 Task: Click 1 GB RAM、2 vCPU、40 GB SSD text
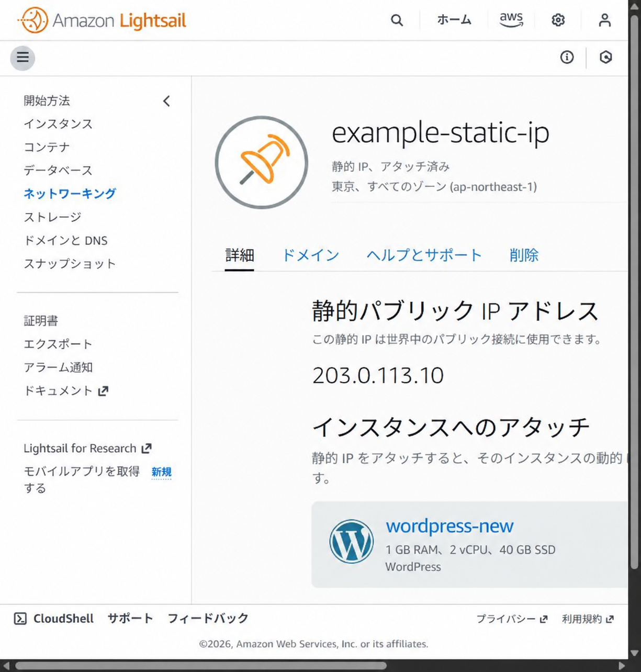pyautogui.click(x=470, y=550)
